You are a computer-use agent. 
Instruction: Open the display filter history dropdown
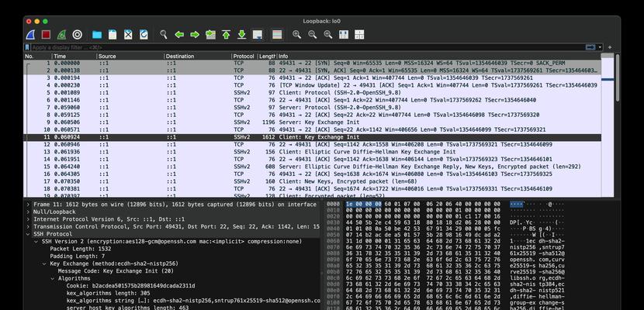click(x=600, y=47)
